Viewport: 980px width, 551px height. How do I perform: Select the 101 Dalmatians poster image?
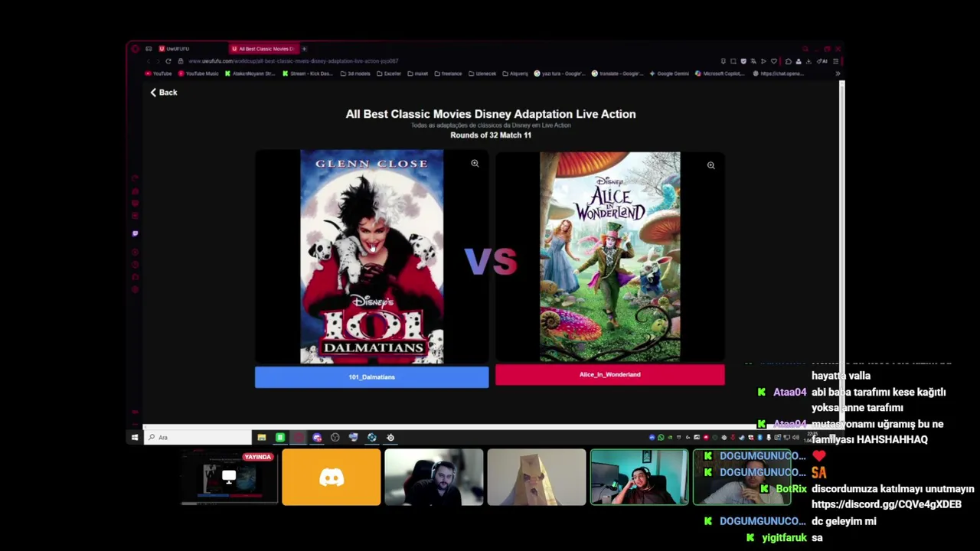pos(371,256)
